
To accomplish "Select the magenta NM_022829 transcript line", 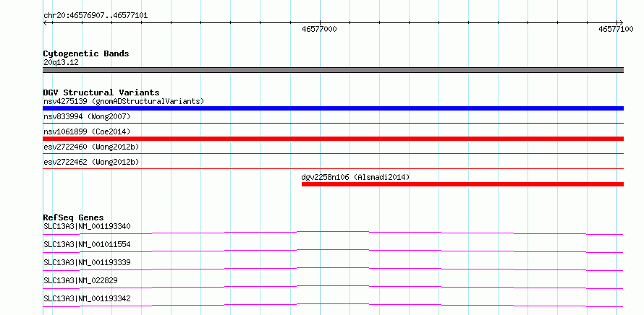I will (333, 287).
